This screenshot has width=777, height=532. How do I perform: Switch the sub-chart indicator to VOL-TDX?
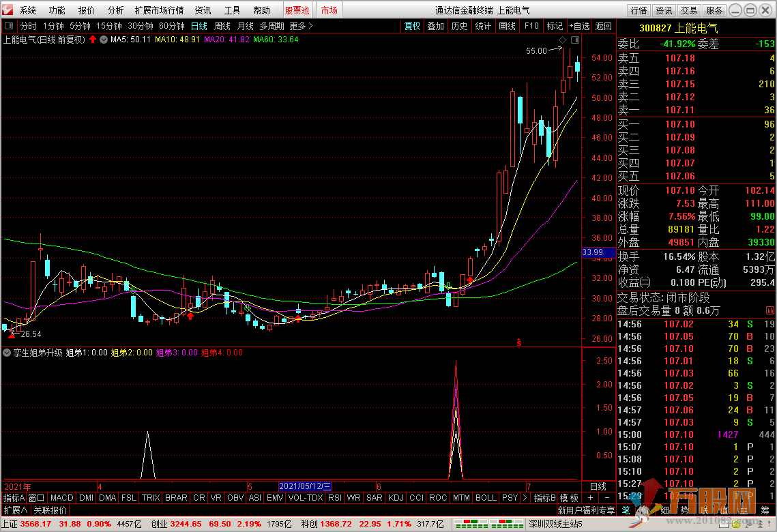click(306, 498)
